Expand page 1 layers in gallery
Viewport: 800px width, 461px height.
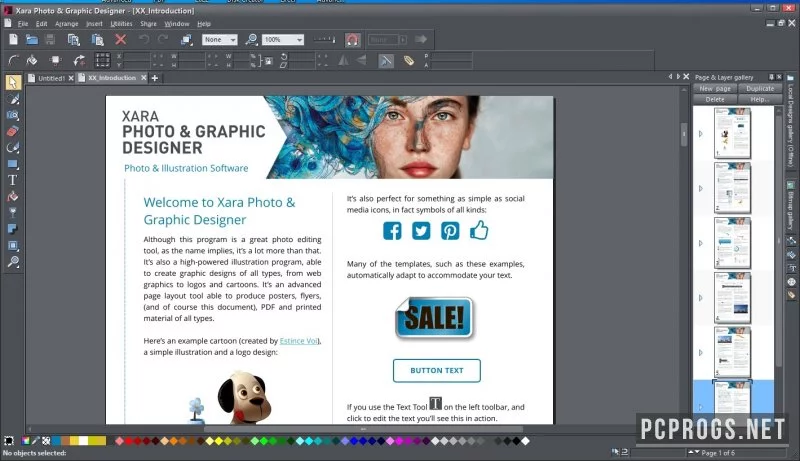pos(701,134)
